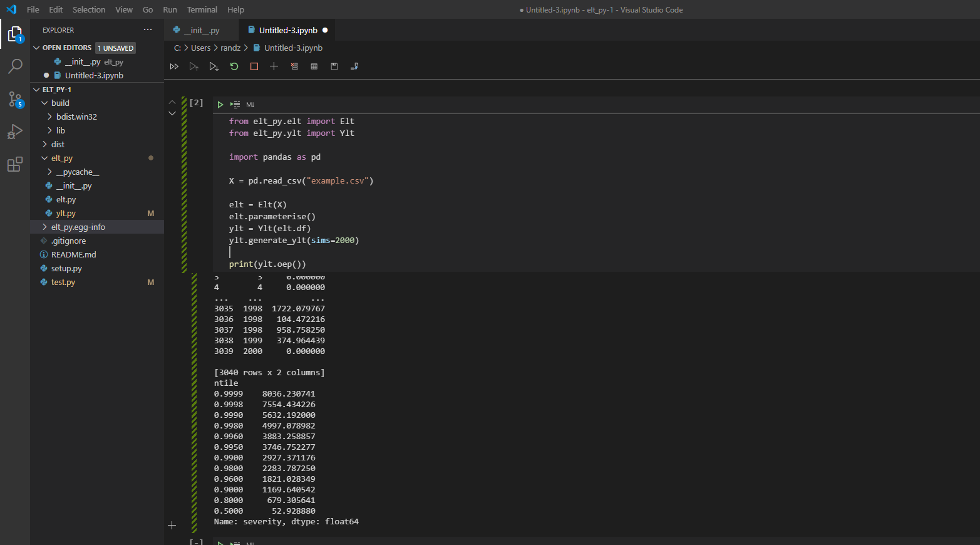Collapse the ELT_PY-1 workspace section
The height and width of the screenshot is (545, 980).
point(36,90)
